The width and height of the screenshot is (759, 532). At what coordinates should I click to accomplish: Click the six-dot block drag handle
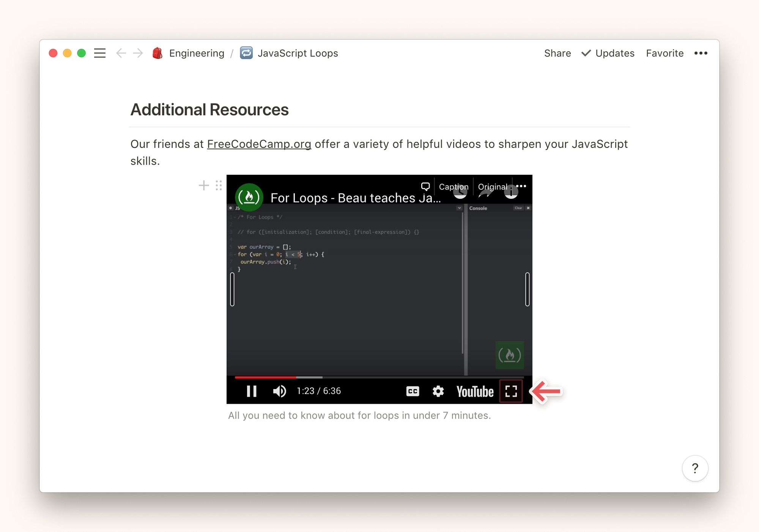[x=219, y=185]
